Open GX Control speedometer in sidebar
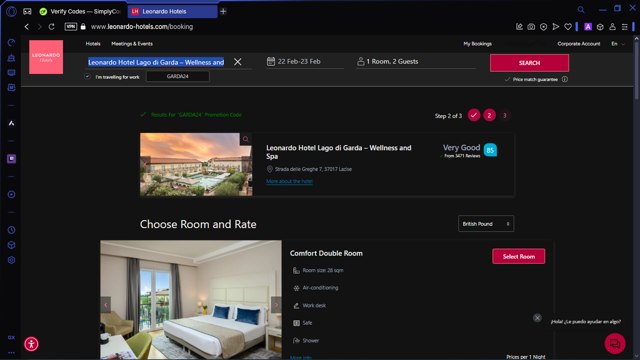The height and width of the screenshot is (360, 640). click(x=11, y=42)
